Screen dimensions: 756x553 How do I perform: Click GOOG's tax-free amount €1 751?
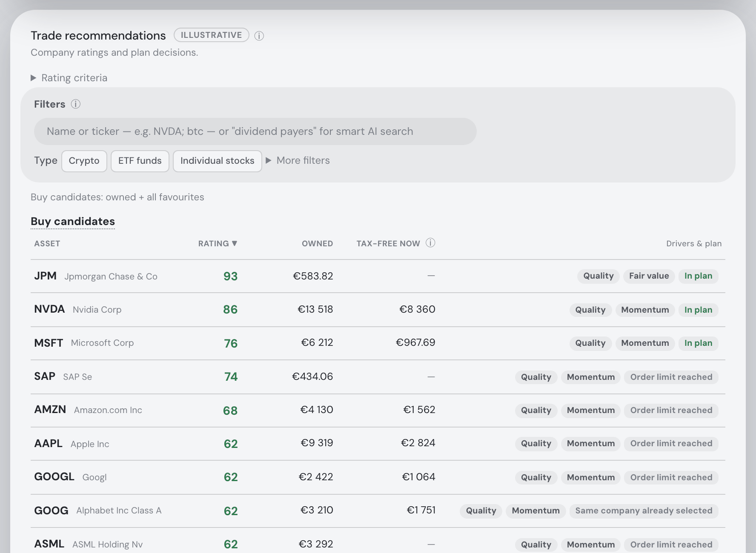tap(421, 510)
